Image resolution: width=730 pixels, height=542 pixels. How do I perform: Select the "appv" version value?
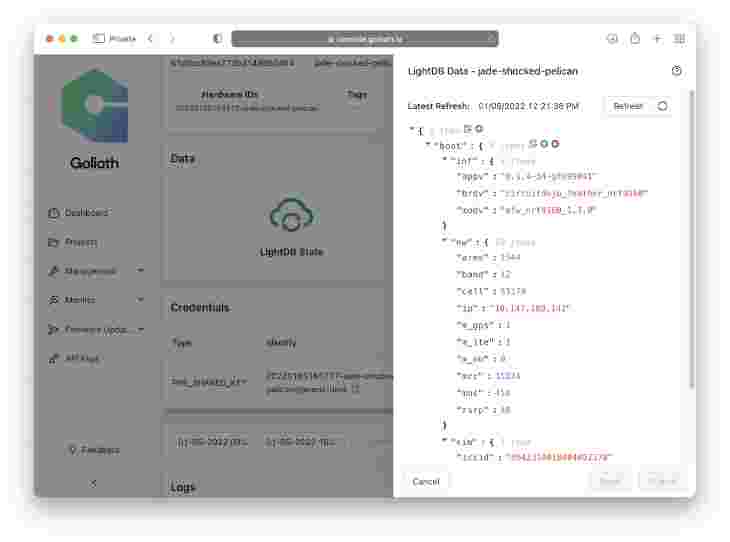549,176
